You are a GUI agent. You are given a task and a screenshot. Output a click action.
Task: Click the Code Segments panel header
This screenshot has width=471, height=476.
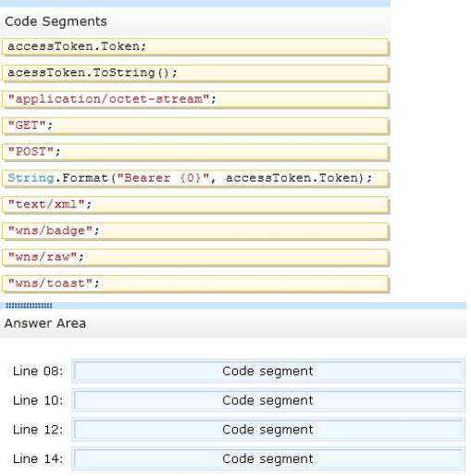(195, 21)
